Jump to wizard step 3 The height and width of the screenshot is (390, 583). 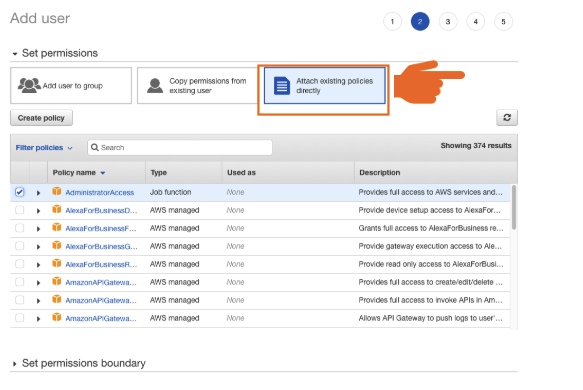[x=448, y=22]
